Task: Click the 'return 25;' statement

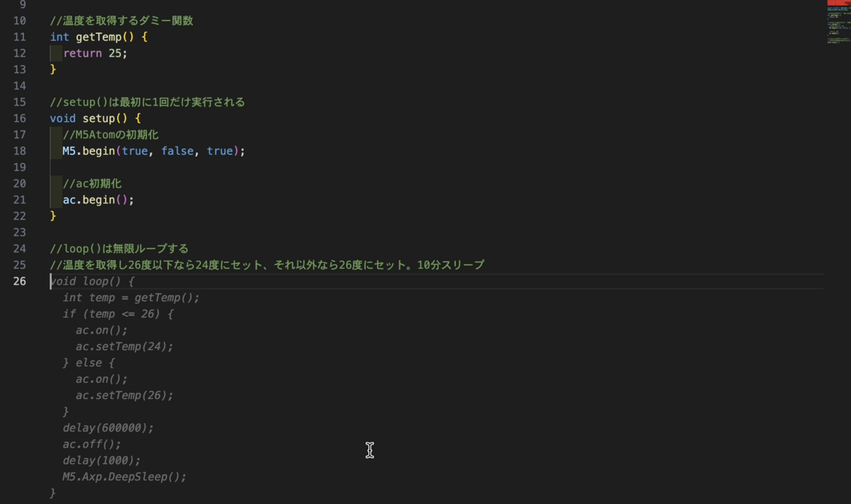Action: pos(95,53)
